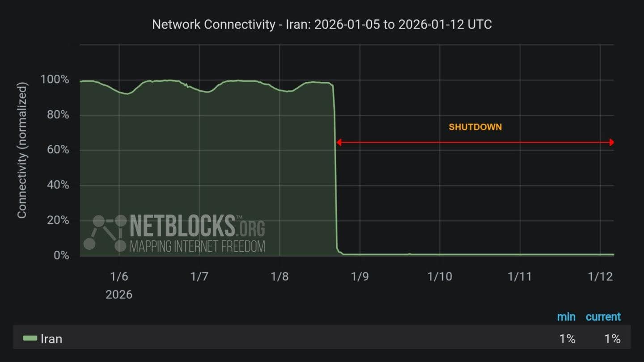The image size is (644, 362).
Task: Click the green Iran legend color swatch
Action: click(x=30, y=338)
